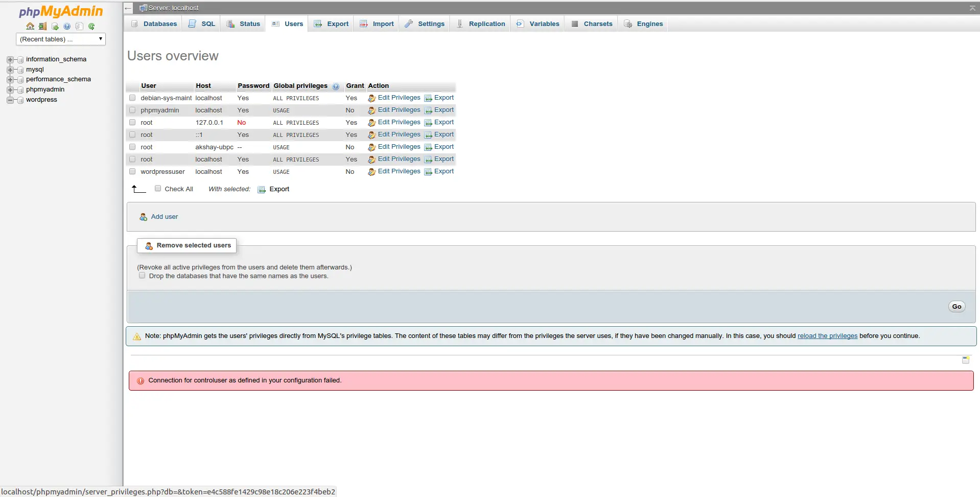Click the Log out door icon
The image size is (980, 497).
(x=42, y=27)
